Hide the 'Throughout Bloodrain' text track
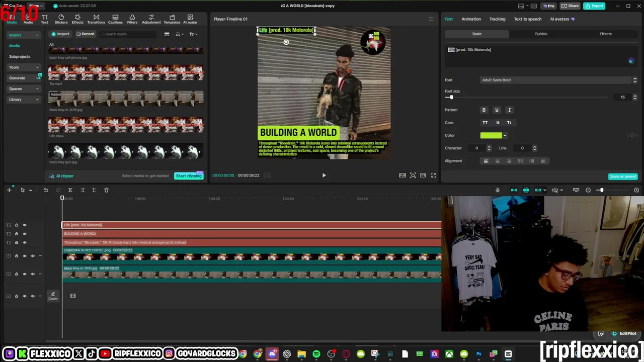This screenshot has width=644, height=362. [x=24, y=242]
